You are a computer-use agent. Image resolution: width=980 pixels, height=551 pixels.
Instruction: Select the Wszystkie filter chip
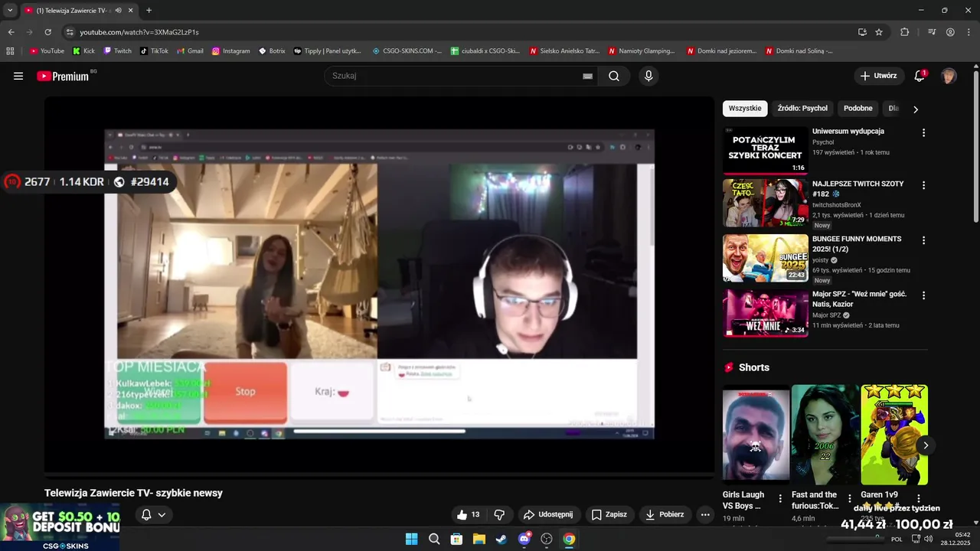pos(745,109)
